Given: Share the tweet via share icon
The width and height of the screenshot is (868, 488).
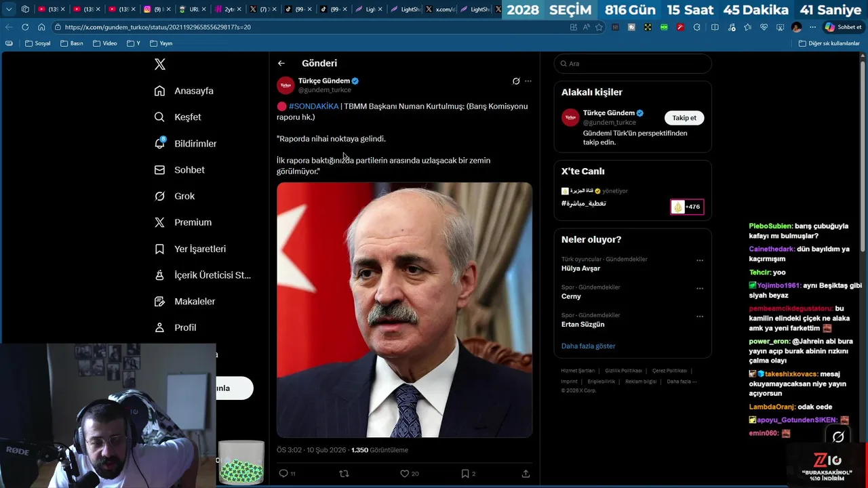Looking at the screenshot, I should (526, 473).
